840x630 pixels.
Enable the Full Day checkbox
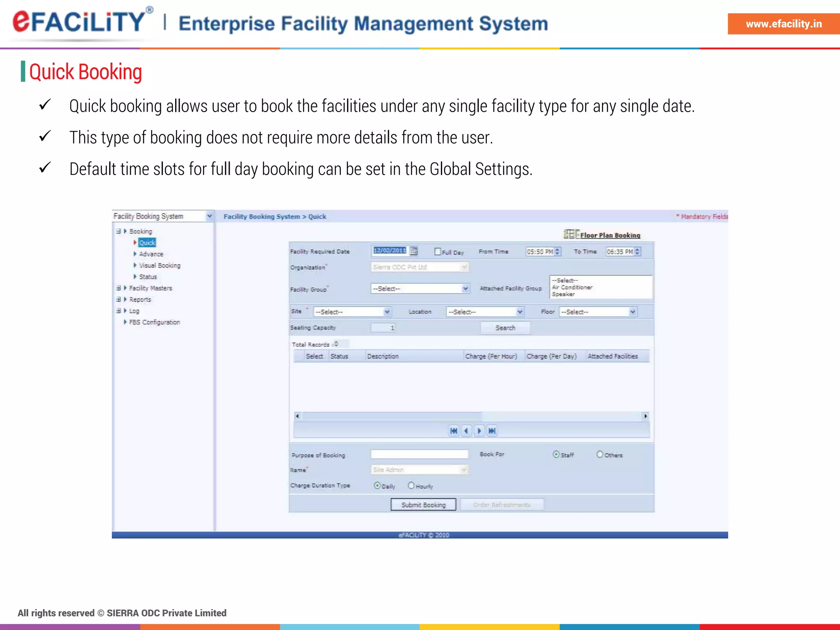(x=438, y=251)
